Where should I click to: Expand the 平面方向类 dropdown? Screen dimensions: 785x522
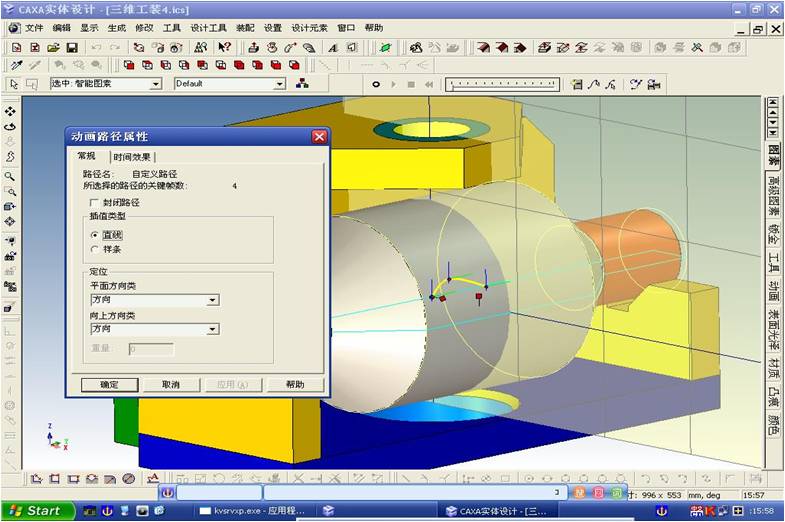pyautogui.click(x=212, y=300)
